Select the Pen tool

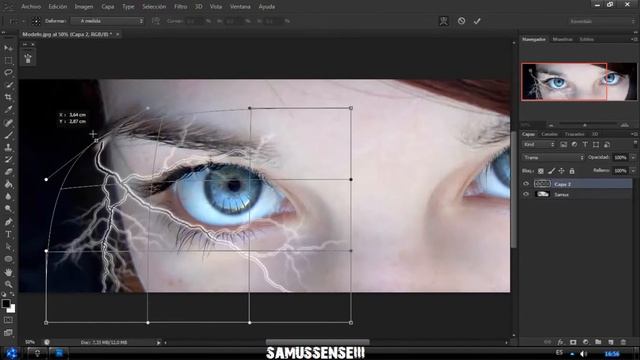click(x=8, y=222)
